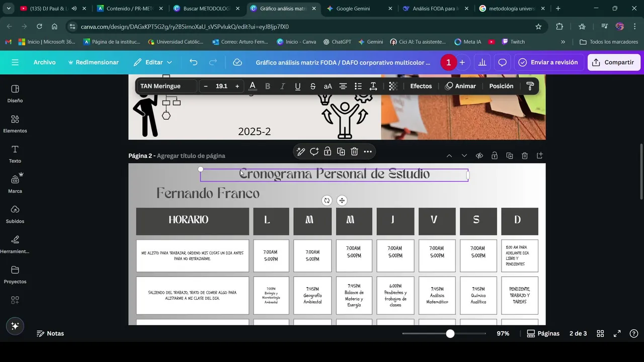Viewport: 644px width, 362px height.
Task: Open the analytics chart icon
Action: pyautogui.click(x=482, y=62)
